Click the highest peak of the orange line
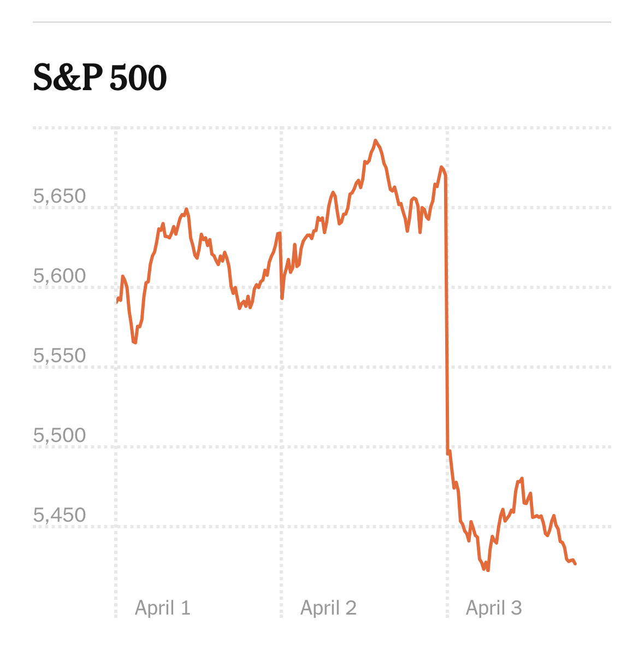This screenshot has width=644, height=649. tap(376, 140)
